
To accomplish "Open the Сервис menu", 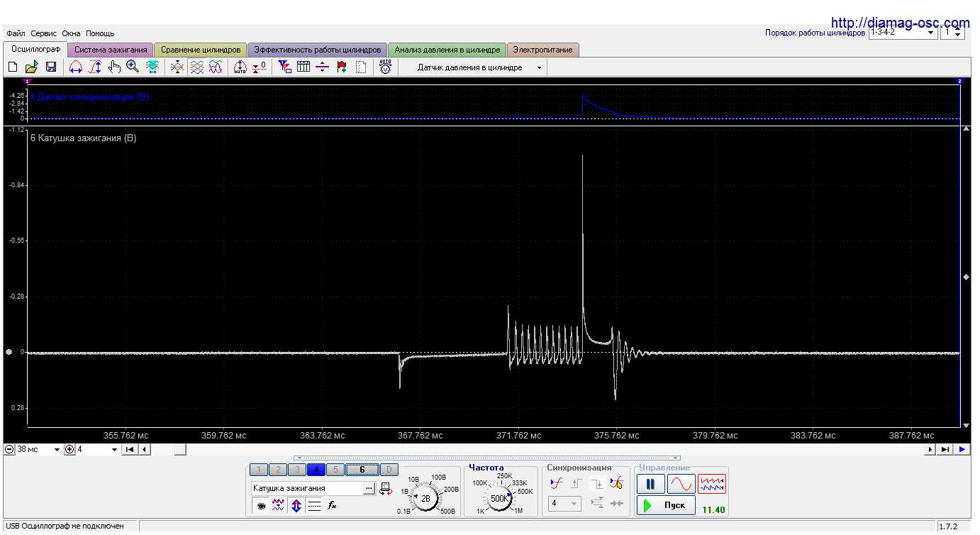I will 44,33.
